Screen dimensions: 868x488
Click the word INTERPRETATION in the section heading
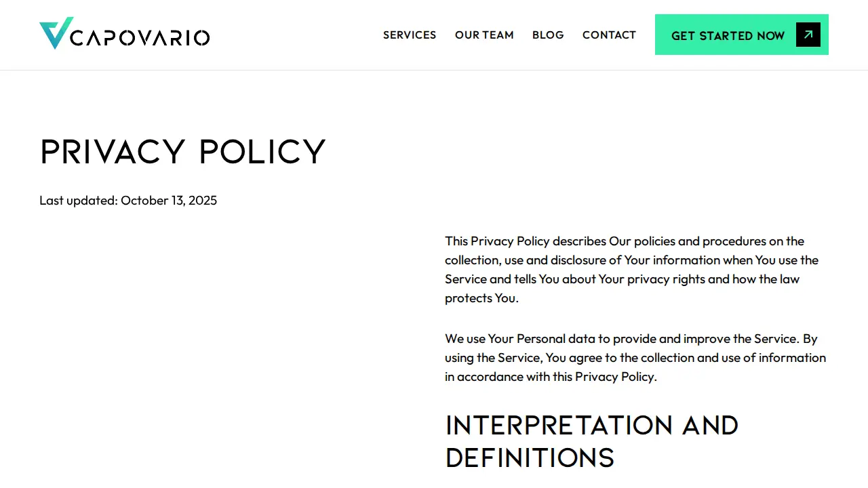pyautogui.click(x=559, y=426)
